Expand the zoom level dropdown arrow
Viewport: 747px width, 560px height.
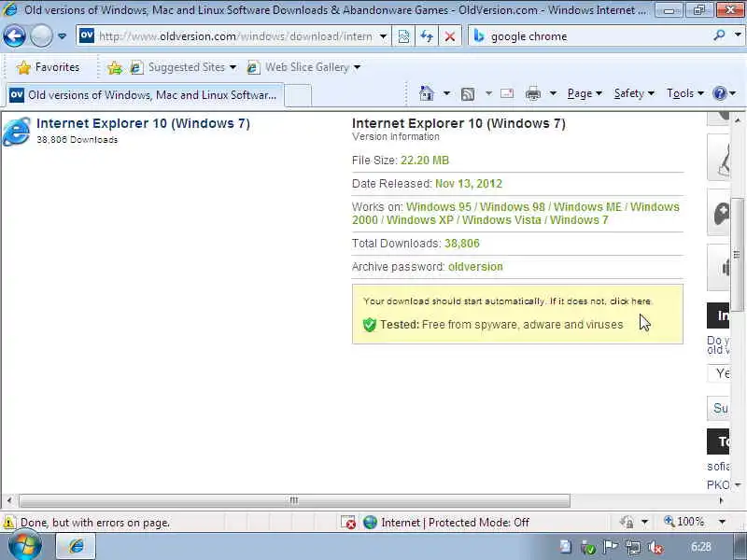click(722, 522)
